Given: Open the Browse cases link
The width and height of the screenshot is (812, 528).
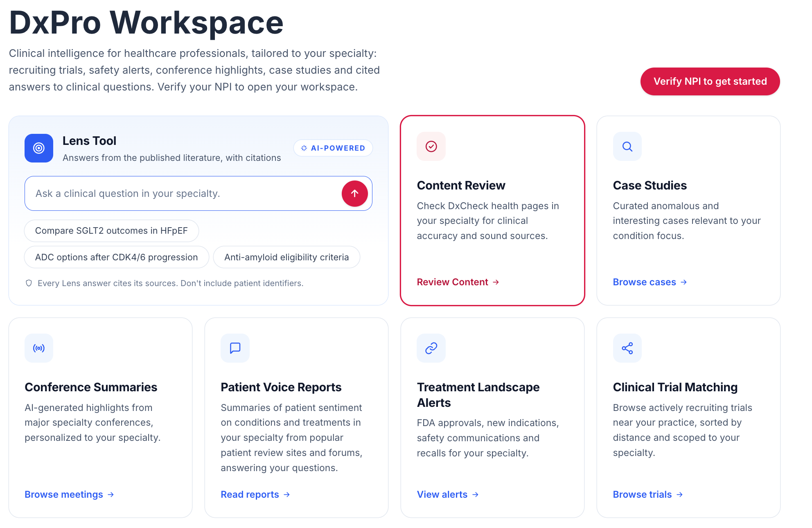Looking at the screenshot, I should tap(650, 282).
